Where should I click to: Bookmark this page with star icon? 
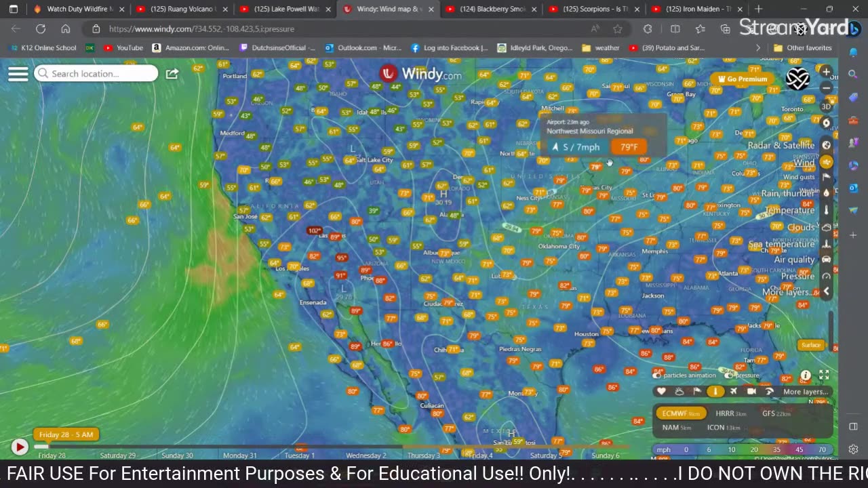[x=617, y=29]
